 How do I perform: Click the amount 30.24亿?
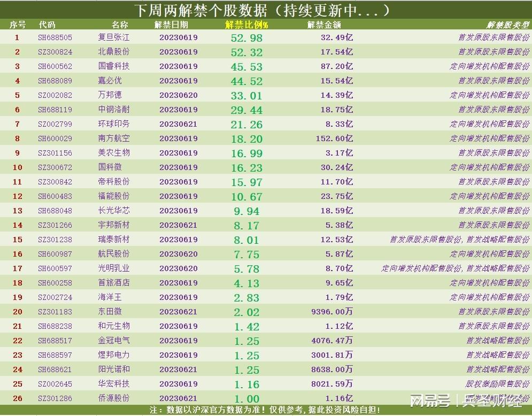(337, 167)
